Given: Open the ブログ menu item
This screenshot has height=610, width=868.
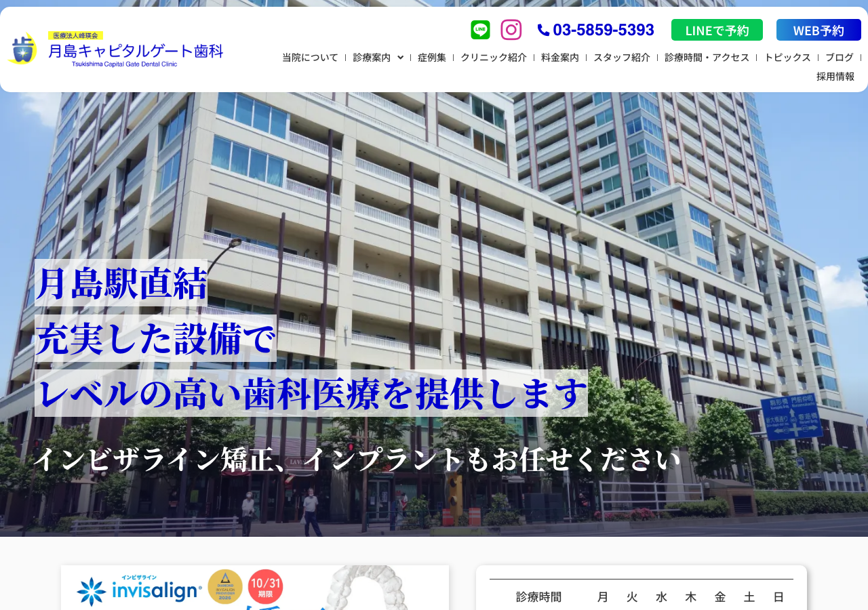Looking at the screenshot, I should [840, 58].
